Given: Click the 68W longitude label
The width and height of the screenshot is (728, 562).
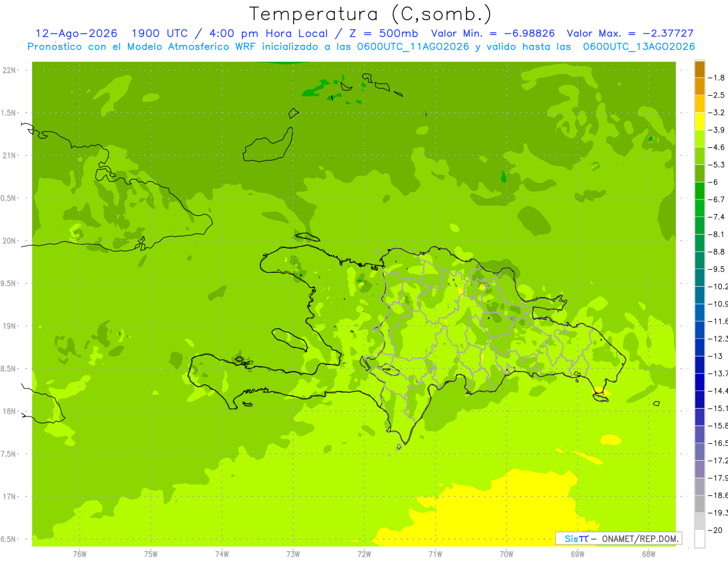Looking at the screenshot, I should click(x=649, y=554).
